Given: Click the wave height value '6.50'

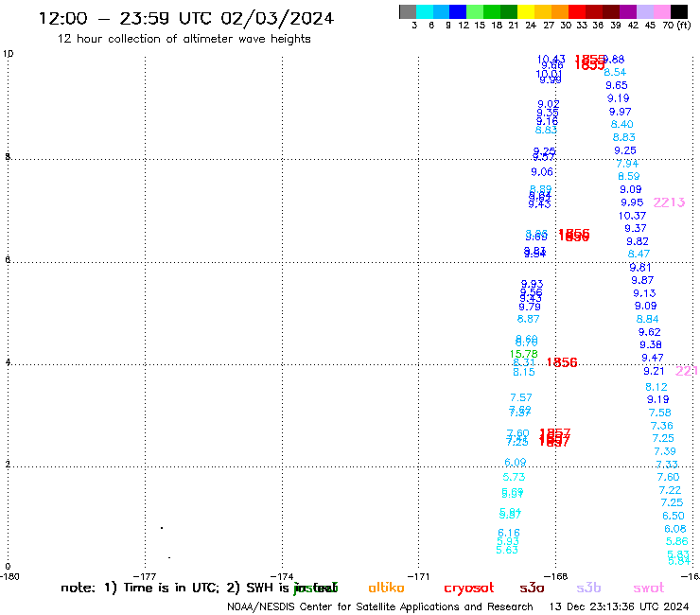Looking at the screenshot, I should point(674,516).
